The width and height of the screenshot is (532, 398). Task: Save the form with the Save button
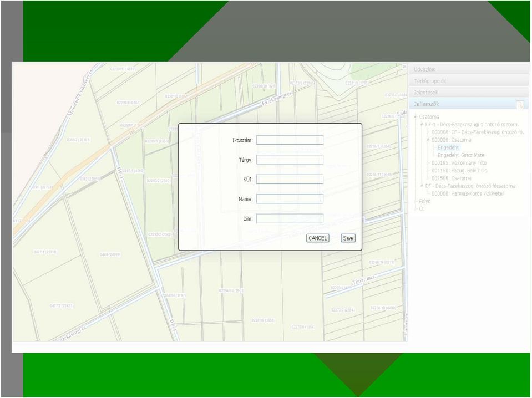348,238
